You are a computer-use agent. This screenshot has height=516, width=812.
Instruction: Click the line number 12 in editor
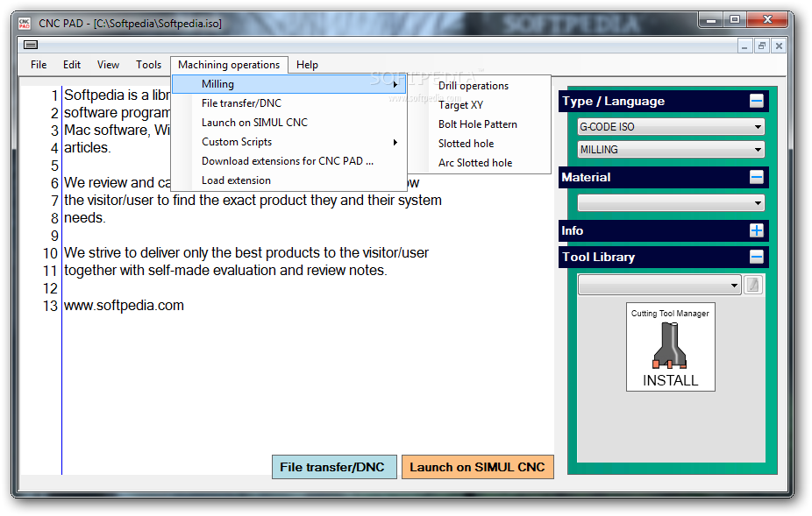[x=50, y=288]
